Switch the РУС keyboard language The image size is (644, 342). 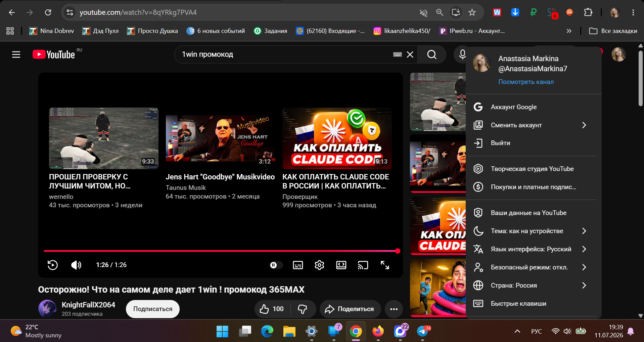pos(537,331)
